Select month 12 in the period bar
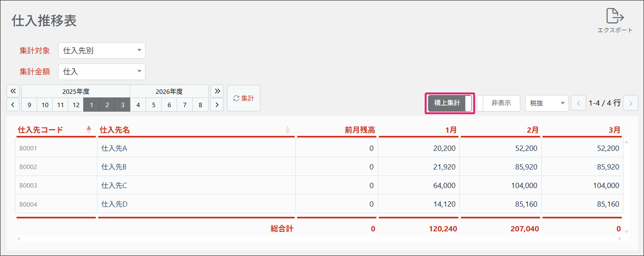The image size is (644, 256). 76,105
